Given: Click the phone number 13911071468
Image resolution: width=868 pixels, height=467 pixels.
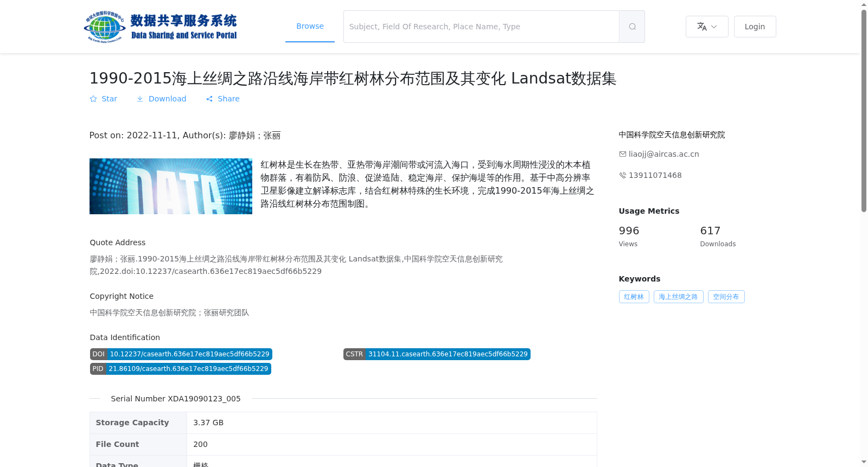Looking at the screenshot, I should (x=655, y=175).
